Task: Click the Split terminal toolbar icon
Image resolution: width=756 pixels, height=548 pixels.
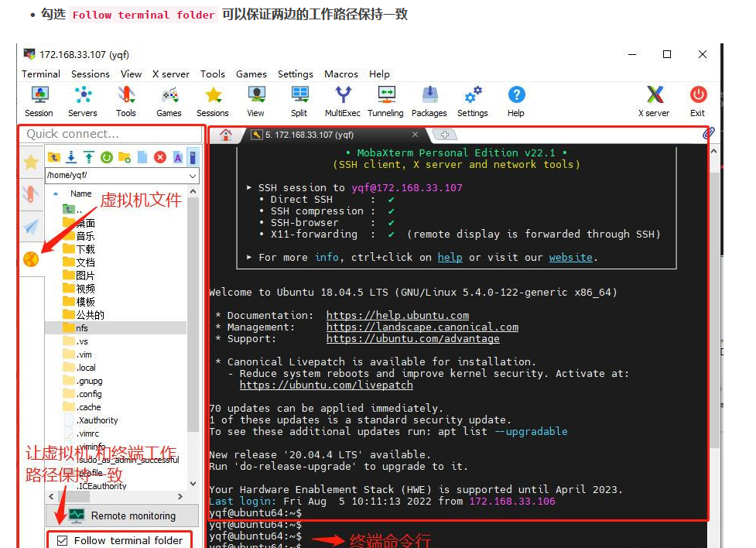Action: pos(299,101)
